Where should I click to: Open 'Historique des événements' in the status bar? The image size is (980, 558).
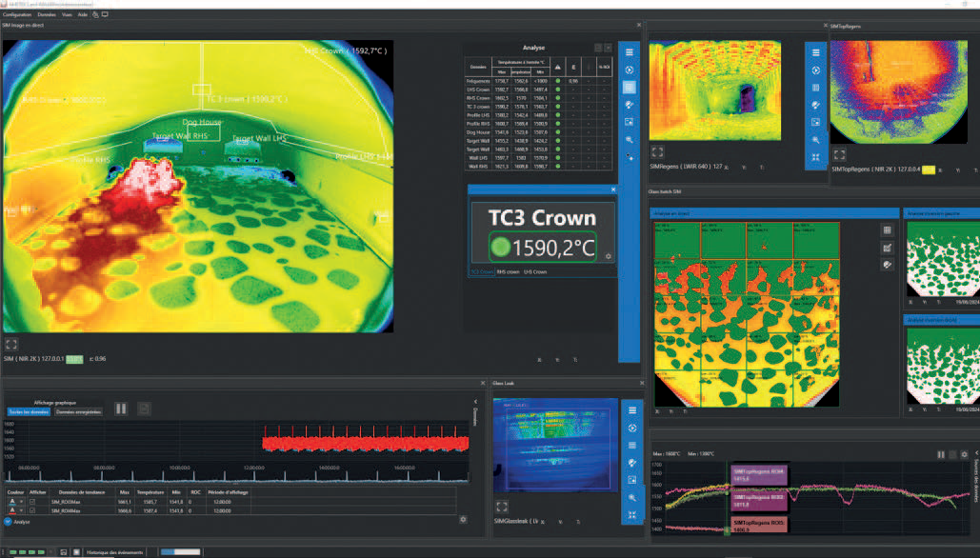pyautogui.click(x=114, y=552)
